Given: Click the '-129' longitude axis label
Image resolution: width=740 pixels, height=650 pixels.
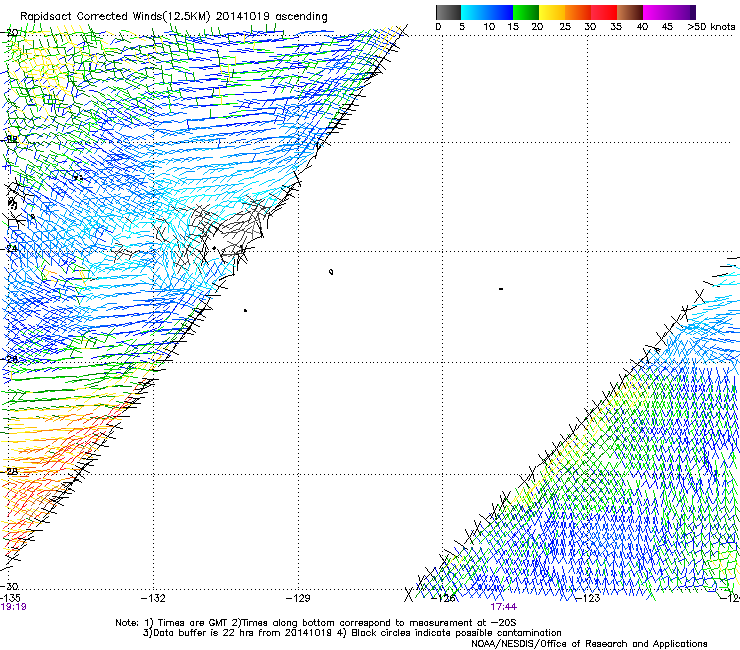Looking at the screenshot, I should pyautogui.click(x=298, y=598).
